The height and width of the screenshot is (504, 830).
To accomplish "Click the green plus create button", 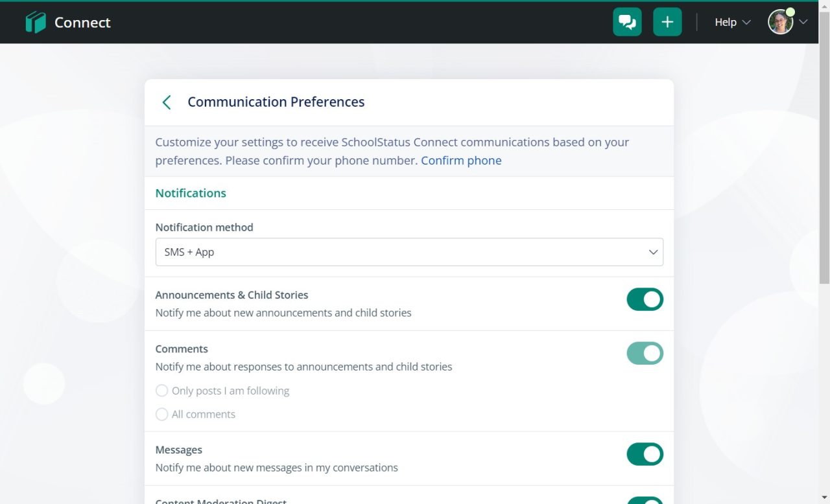I will tap(667, 22).
